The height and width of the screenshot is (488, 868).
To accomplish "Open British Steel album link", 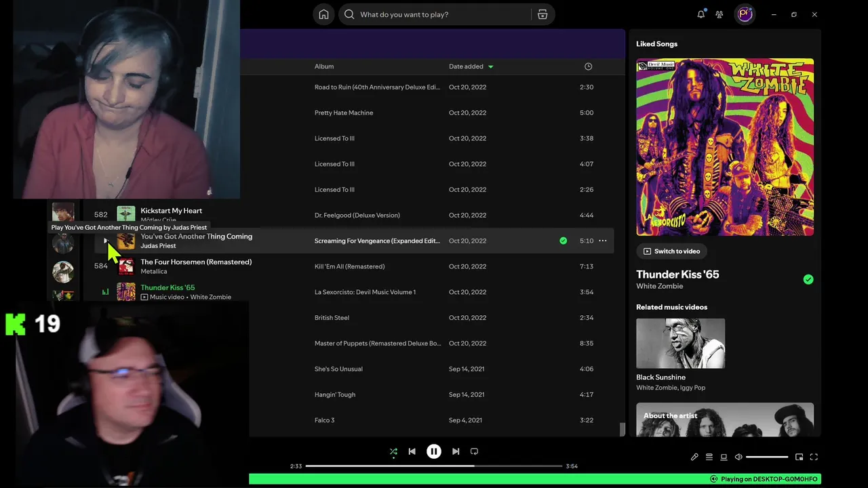I will 332,318.
